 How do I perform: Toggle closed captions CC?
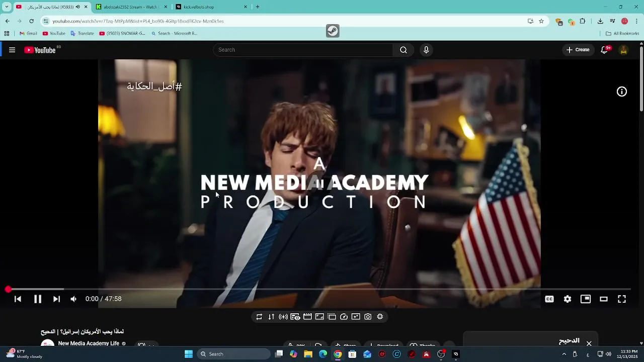[549, 299]
